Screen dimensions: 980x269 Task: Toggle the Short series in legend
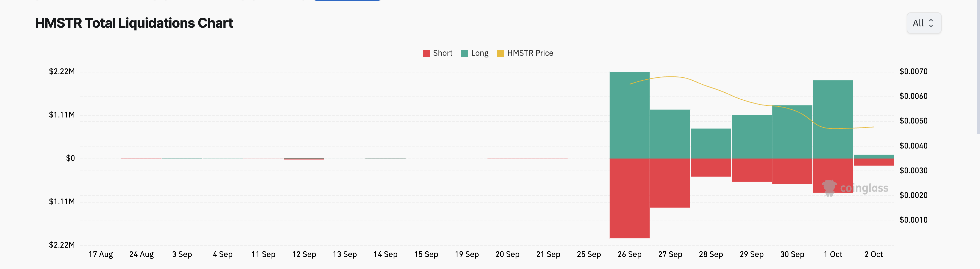tap(438, 53)
